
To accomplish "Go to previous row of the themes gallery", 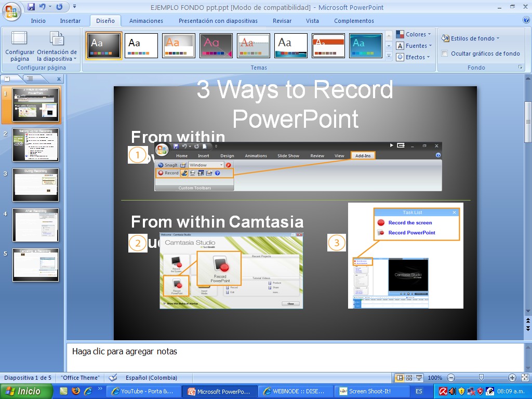I will (389, 35).
